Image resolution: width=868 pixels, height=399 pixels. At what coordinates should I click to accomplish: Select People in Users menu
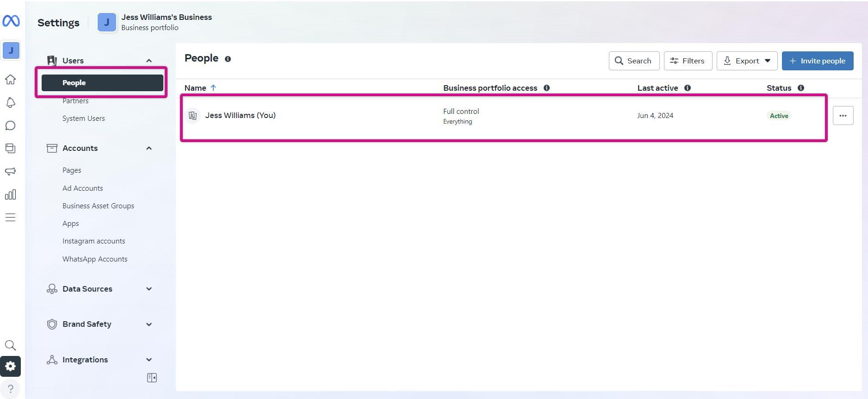tap(102, 83)
